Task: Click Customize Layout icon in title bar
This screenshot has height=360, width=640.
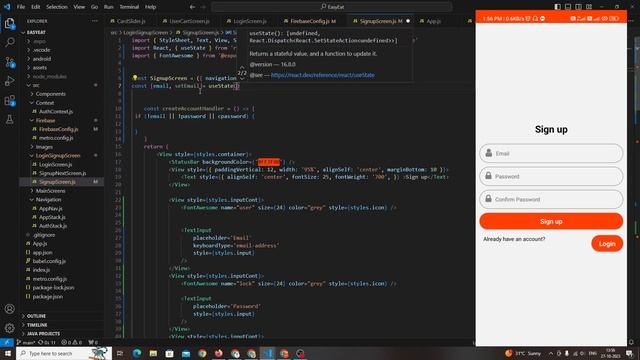Action: pyautogui.click(x=589, y=7)
